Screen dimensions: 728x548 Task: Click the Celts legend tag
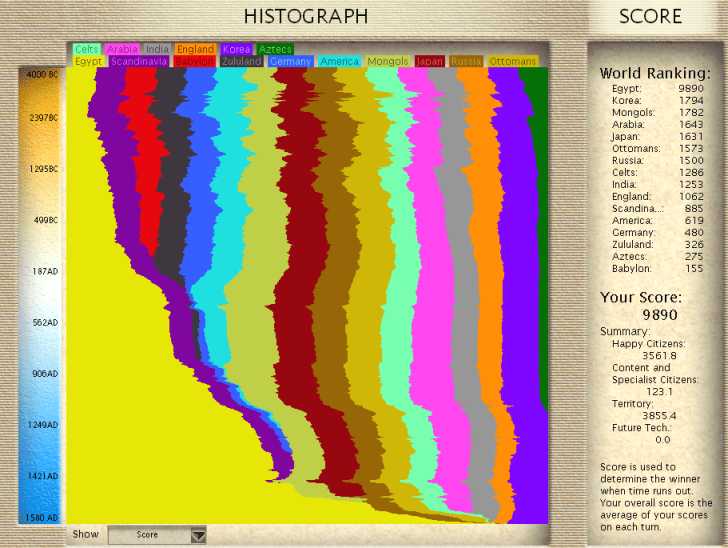click(86, 49)
